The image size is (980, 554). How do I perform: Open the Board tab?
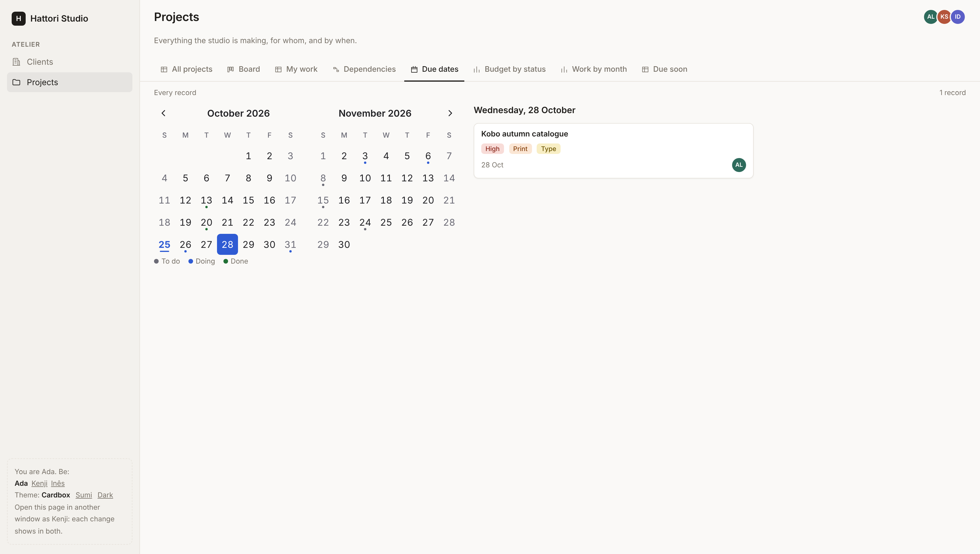[x=244, y=69]
